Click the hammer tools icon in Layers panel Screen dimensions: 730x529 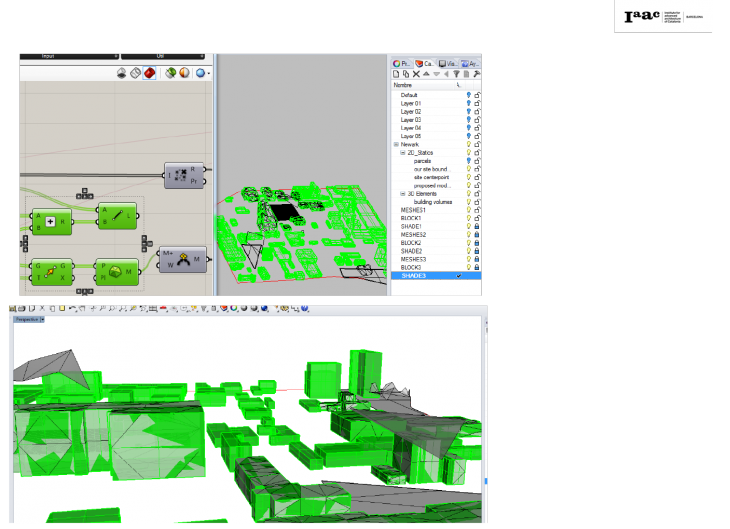477,74
